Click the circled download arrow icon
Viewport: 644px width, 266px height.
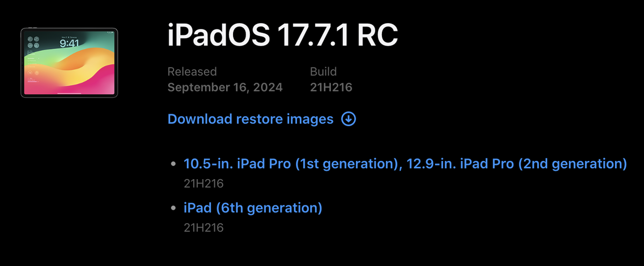coord(349,119)
